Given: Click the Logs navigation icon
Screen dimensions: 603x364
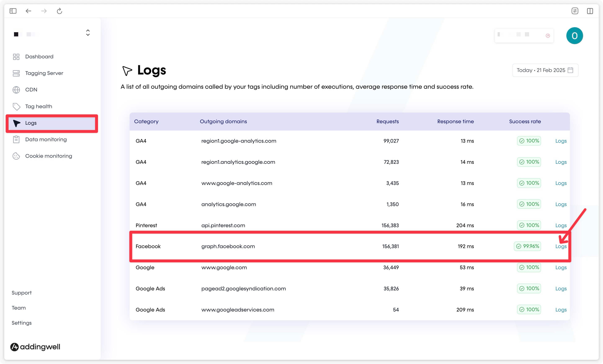Looking at the screenshot, I should click(x=16, y=123).
